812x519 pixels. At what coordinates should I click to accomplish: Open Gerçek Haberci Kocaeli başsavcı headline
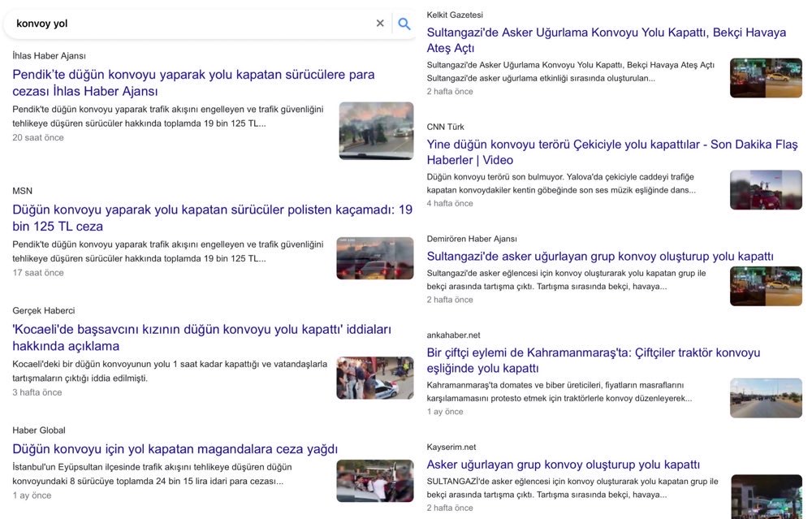201,338
